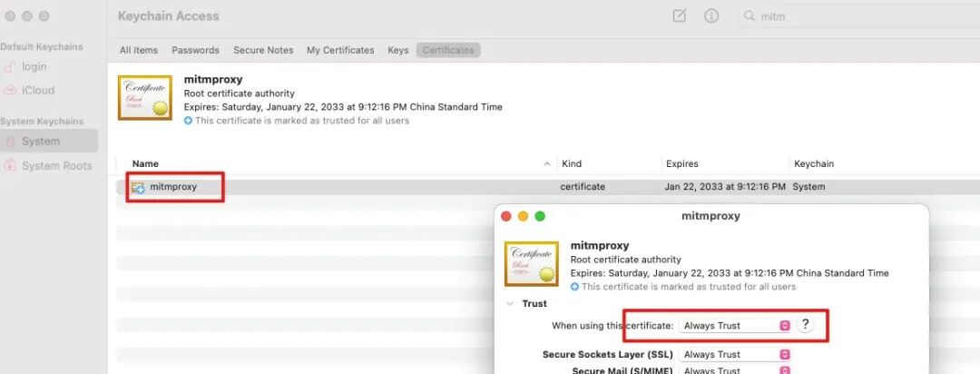Image resolution: width=980 pixels, height=374 pixels.
Task: Click the magnifier icon in search field
Action: [749, 17]
